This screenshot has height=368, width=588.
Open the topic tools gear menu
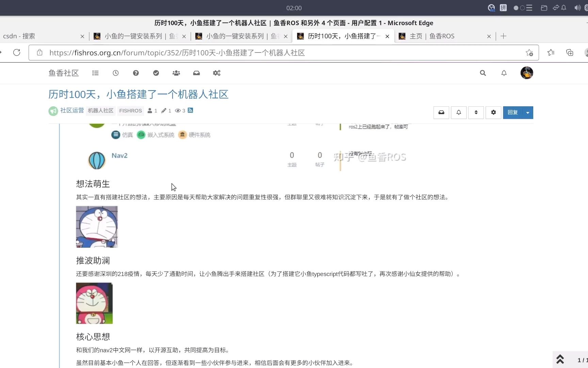[493, 112]
